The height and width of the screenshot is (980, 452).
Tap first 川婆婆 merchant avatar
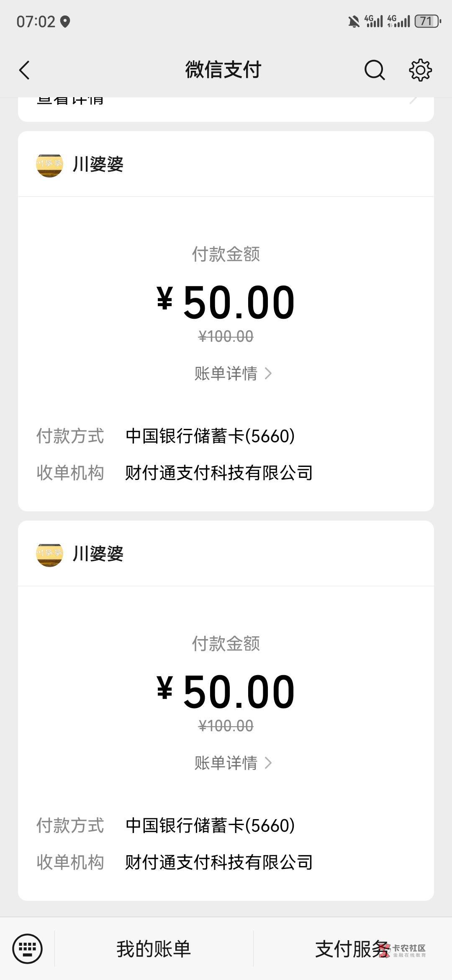pyautogui.click(x=49, y=164)
